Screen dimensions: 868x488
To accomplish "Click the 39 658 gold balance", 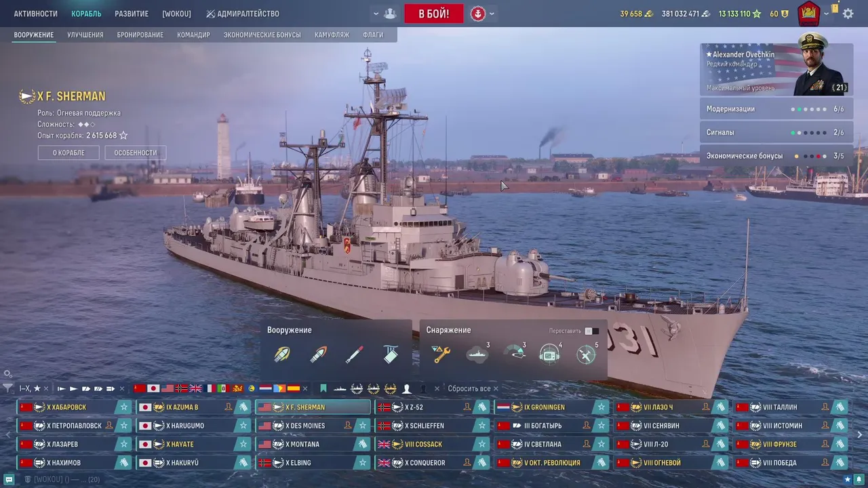I will coord(637,14).
